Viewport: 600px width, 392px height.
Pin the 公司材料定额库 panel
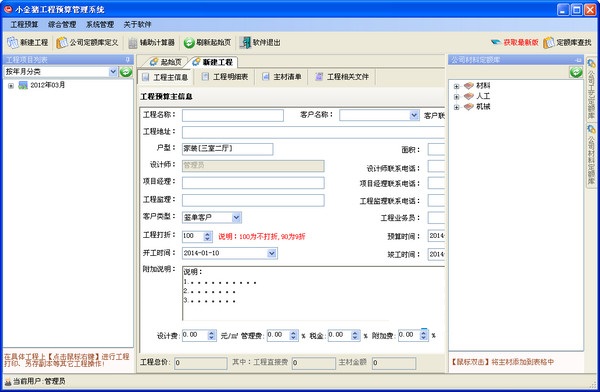(x=578, y=60)
